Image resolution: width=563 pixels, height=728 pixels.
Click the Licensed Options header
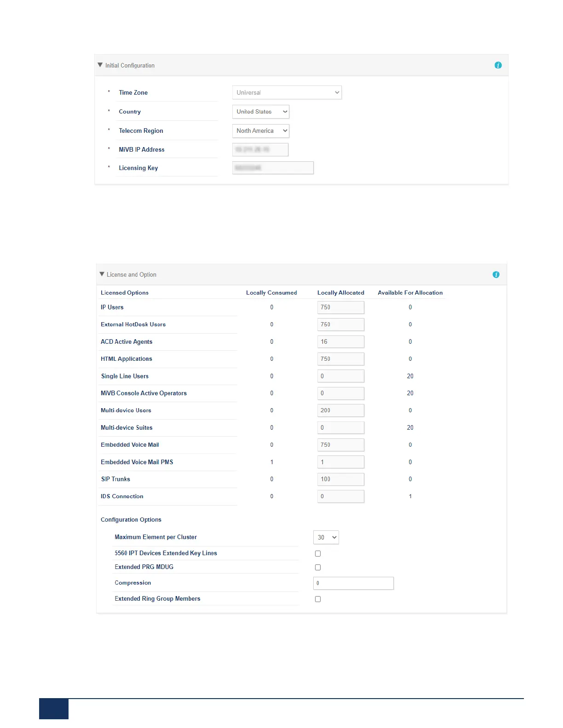pos(125,293)
